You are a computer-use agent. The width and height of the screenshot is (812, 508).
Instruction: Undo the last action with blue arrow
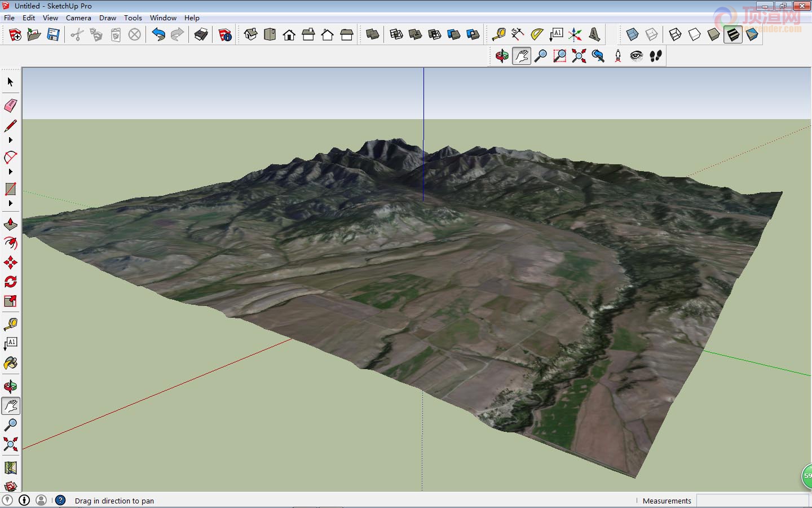(x=158, y=35)
